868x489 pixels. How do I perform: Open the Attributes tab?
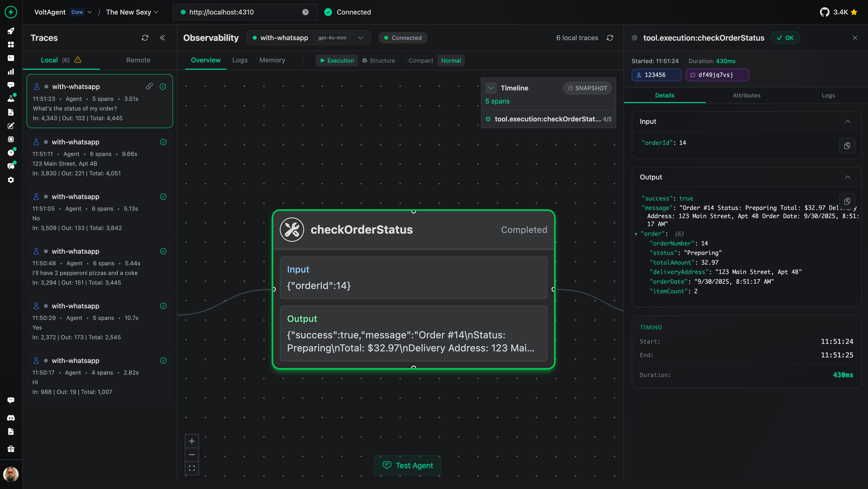point(746,96)
